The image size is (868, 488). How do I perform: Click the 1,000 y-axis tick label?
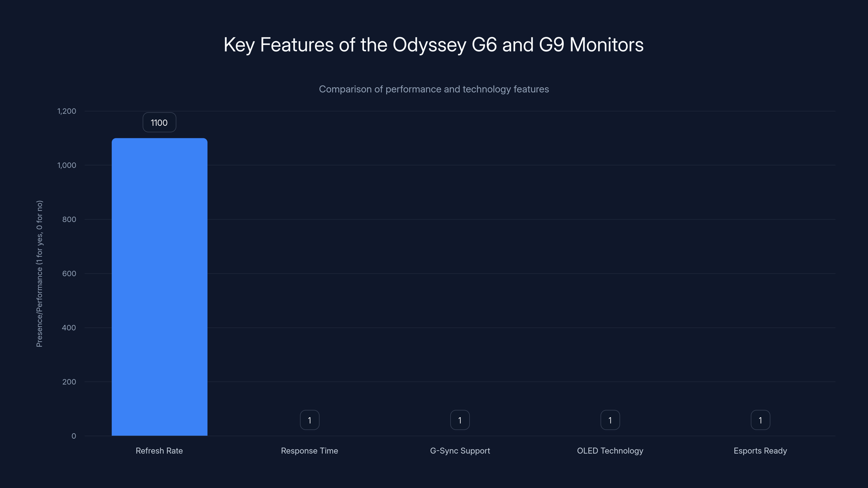coord(67,165)
